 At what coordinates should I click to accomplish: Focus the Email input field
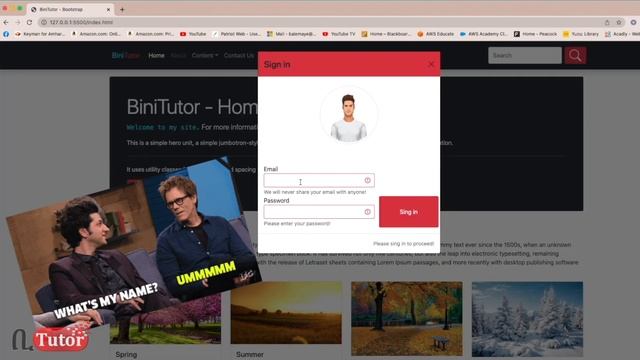click(x=319, y=180)
